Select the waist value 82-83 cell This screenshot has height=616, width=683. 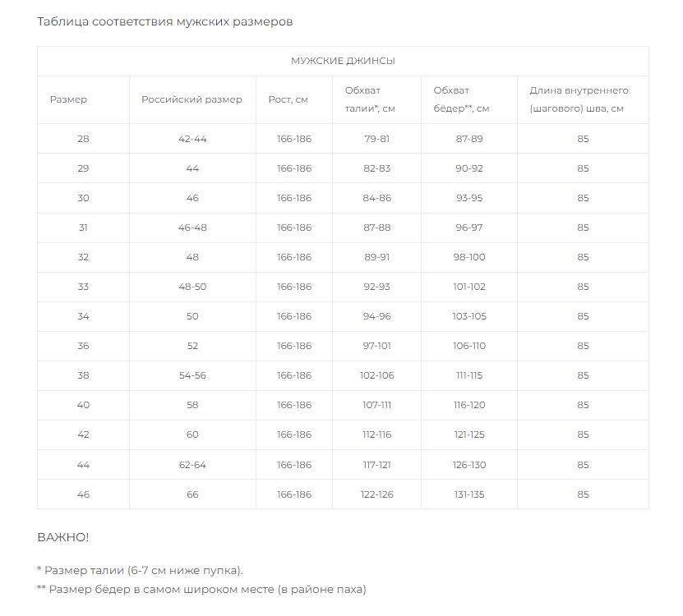point(376,168)
